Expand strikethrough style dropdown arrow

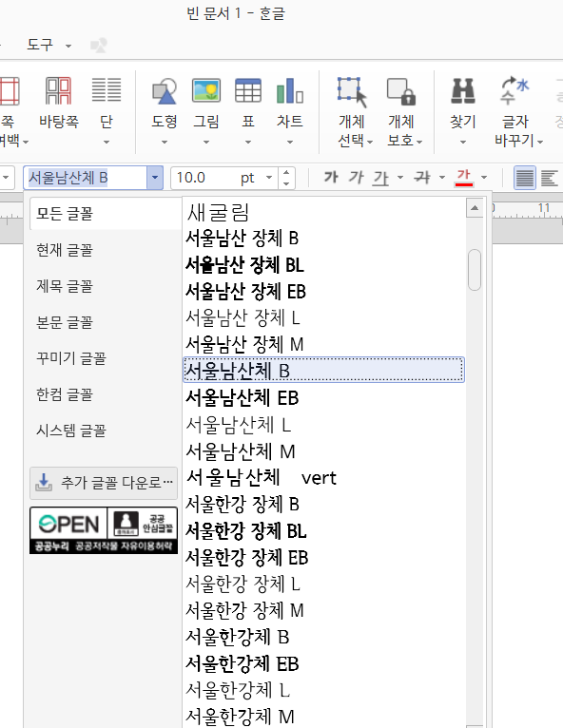442,178
